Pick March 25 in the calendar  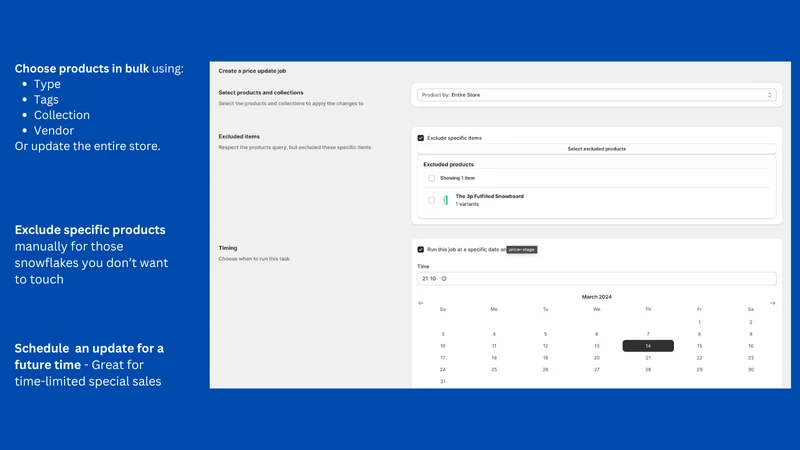[x=494, y=369]
